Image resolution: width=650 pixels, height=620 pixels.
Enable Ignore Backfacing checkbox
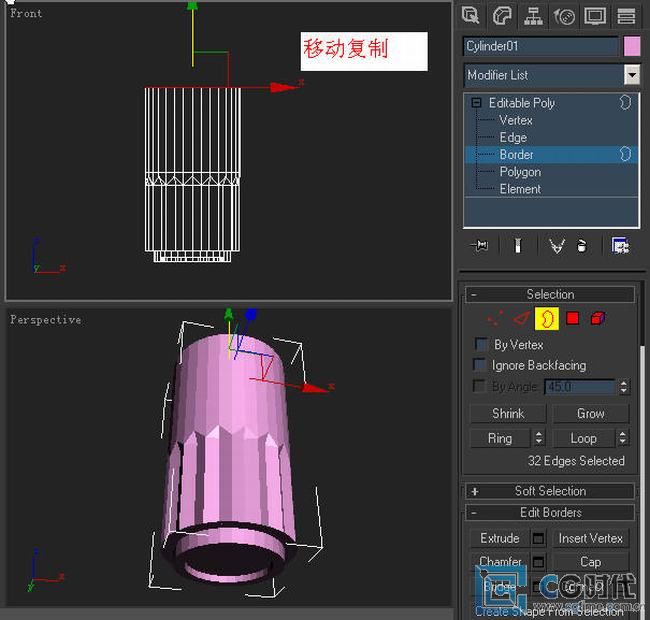[480, 364]
